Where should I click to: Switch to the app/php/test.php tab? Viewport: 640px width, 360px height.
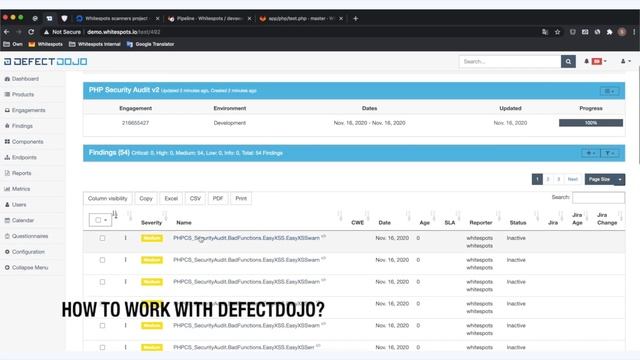coord(301,18)
